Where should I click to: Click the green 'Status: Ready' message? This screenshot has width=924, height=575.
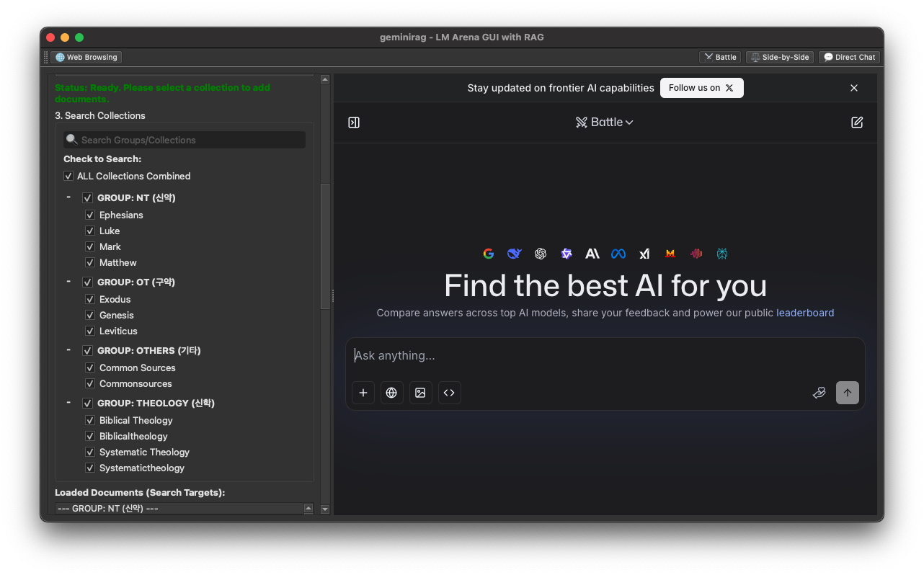162,93
